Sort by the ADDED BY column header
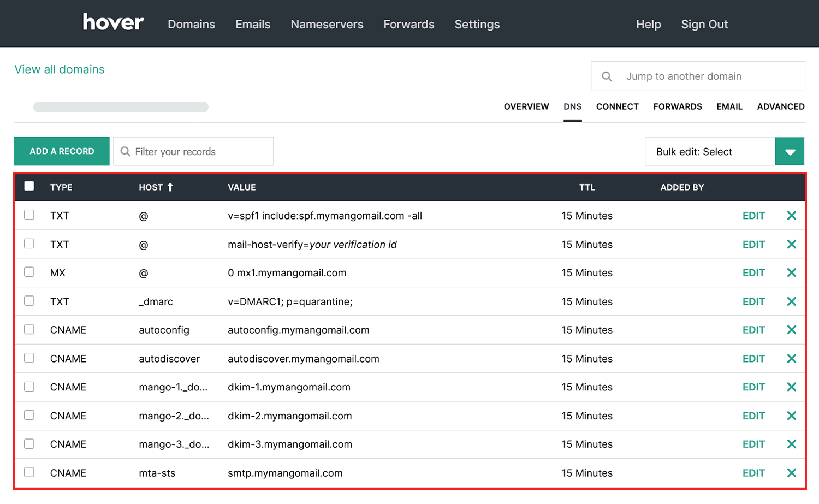 [x=682, y=187]
